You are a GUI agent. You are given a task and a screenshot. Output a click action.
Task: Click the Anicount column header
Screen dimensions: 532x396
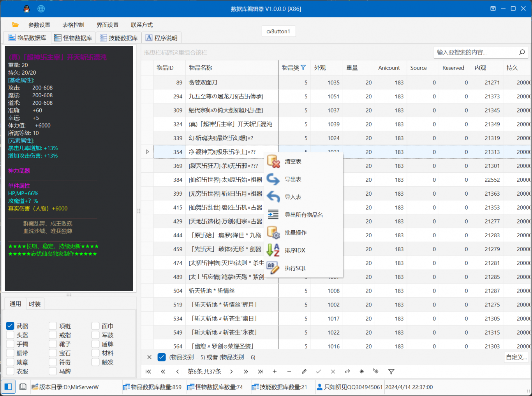click(x=391, y=68)
